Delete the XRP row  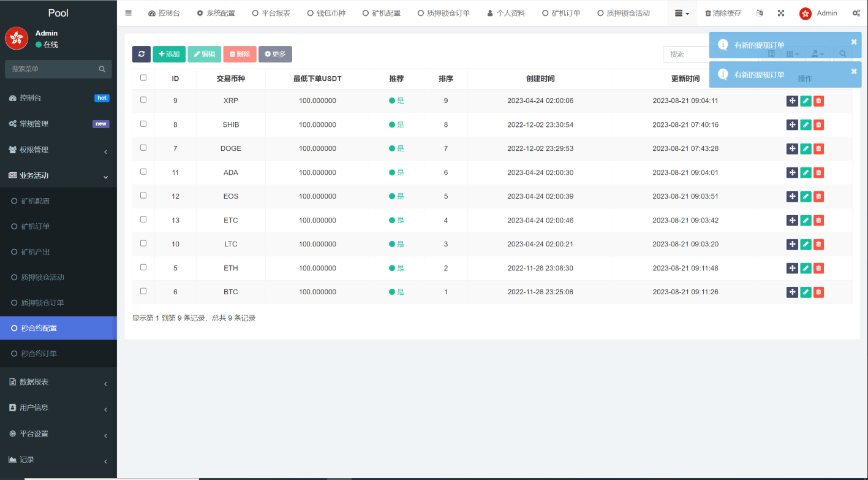click(818, 101)
